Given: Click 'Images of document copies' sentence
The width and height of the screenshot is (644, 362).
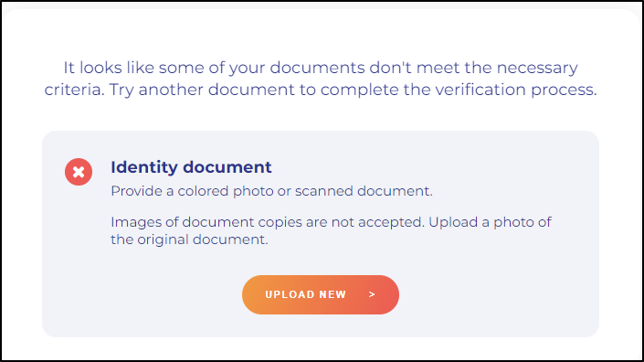Looking at the screenshot, I should coord(268,222).
